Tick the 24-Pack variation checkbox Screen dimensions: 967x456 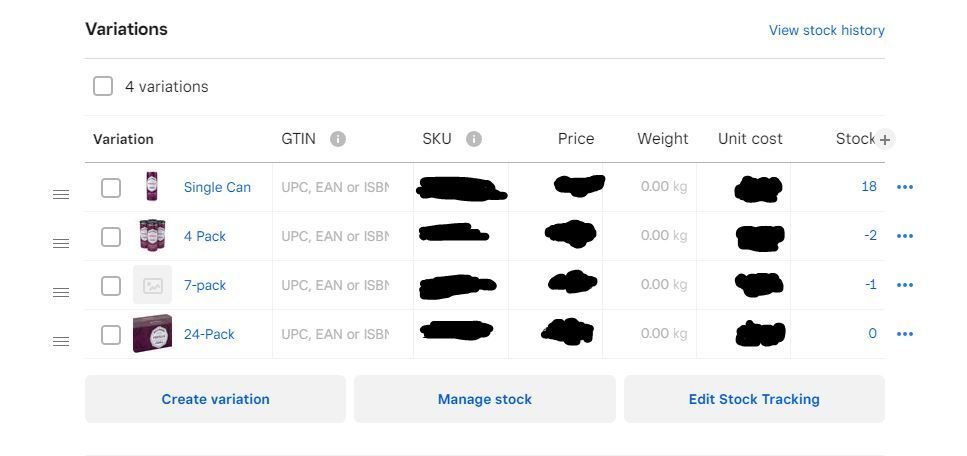pos(111,334)
